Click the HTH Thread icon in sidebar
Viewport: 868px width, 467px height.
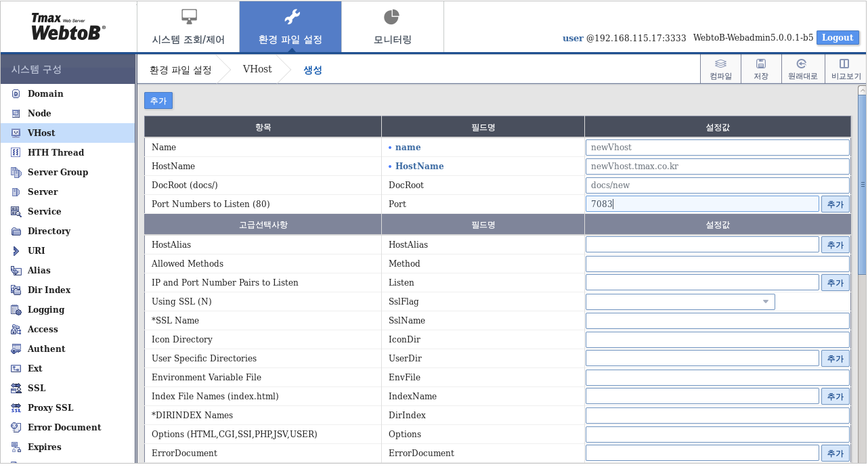pos(16,153)
